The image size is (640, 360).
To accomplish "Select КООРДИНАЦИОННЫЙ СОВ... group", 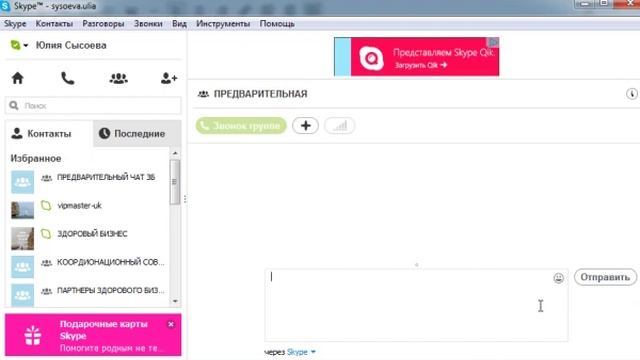I will point(88,266).
